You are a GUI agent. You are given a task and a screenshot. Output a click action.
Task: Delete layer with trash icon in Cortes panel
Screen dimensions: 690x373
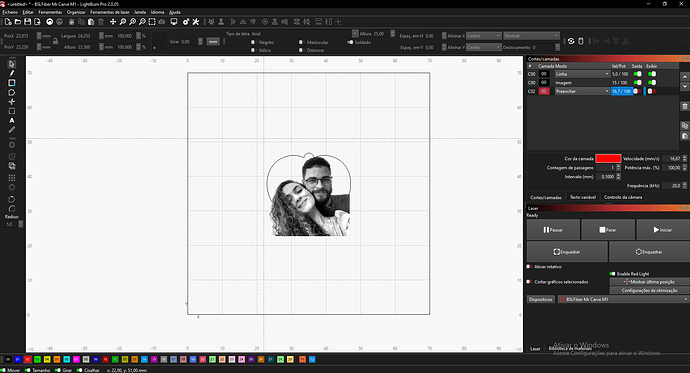[685, 106]
